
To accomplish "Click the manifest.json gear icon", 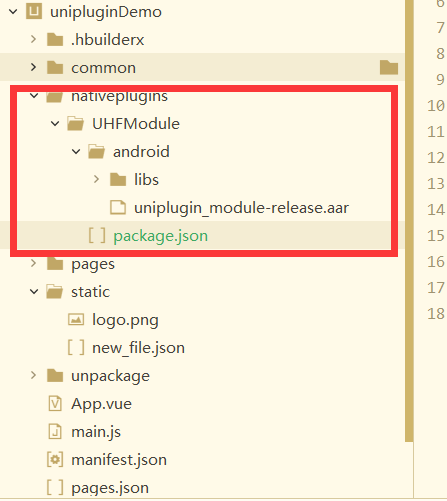I will click(55, 460).
